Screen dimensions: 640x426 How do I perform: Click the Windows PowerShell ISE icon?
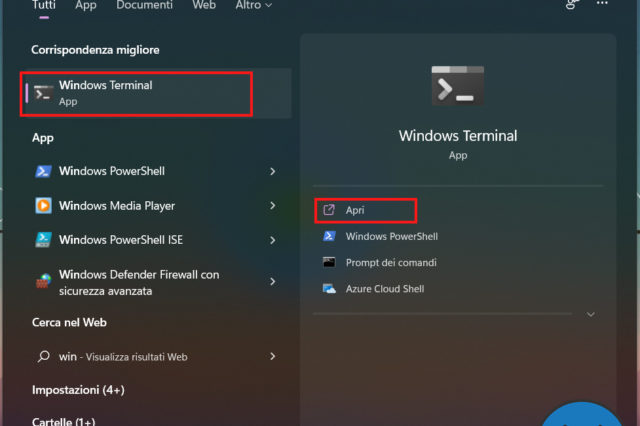coord(43,240)
